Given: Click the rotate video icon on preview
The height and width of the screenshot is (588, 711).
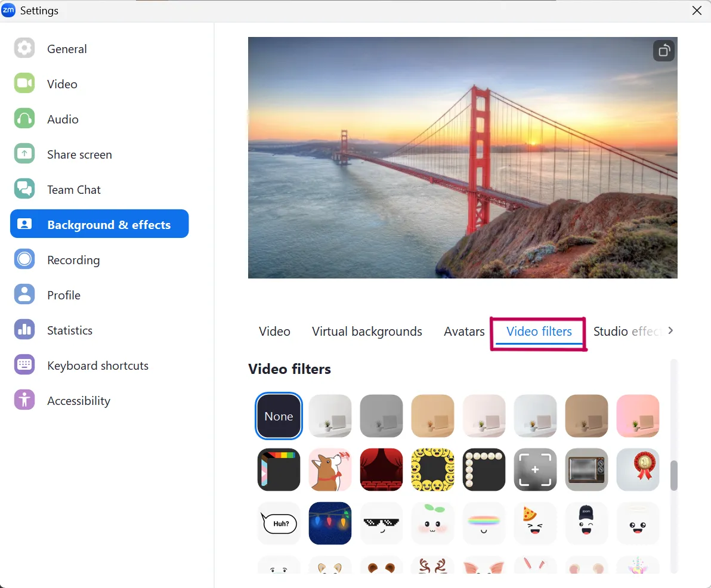Looking at the screenshot, I should pos(664,51).
